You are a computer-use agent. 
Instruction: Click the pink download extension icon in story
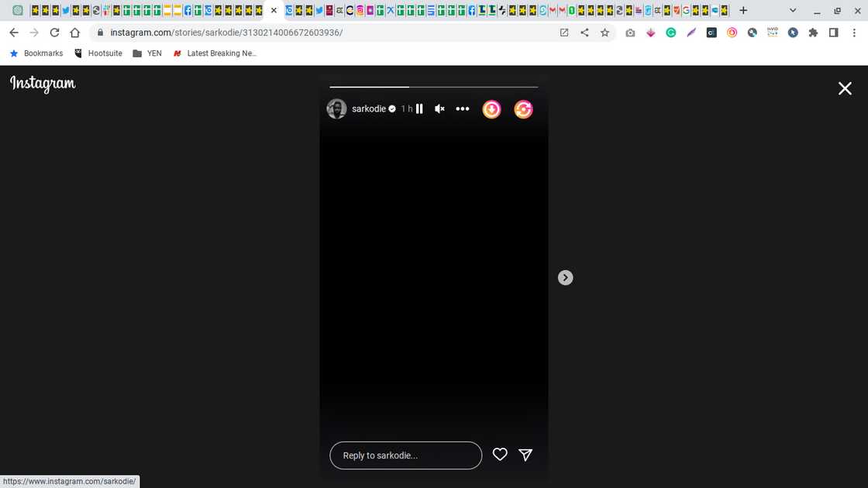point(491,110)
